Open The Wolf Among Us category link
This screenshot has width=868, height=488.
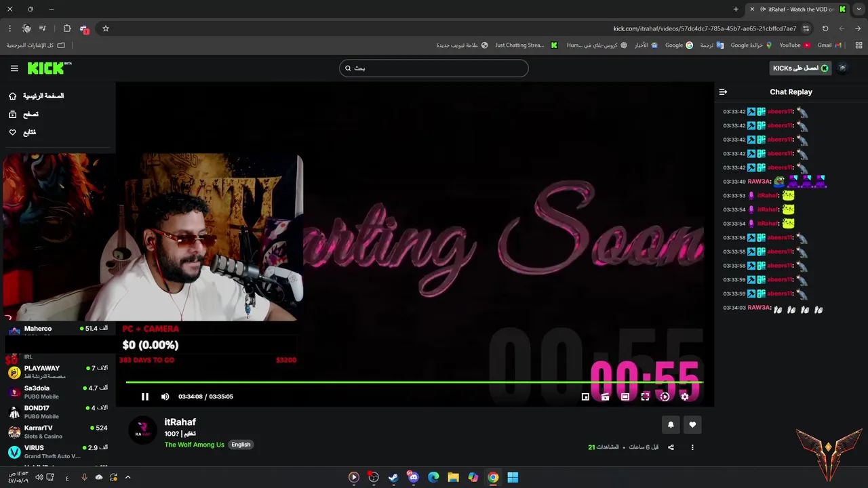click(194, 445)
